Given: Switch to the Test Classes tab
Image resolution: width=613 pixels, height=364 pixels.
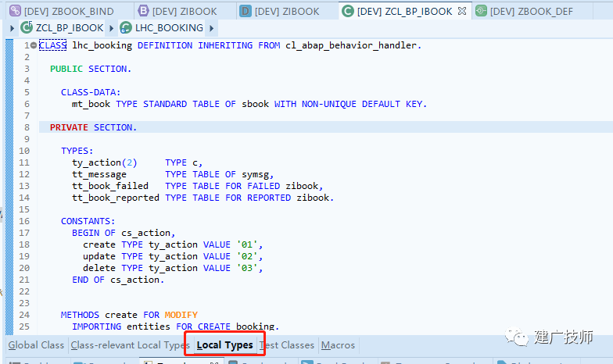Looking at the screenshot, I should (x=287, y=345).
